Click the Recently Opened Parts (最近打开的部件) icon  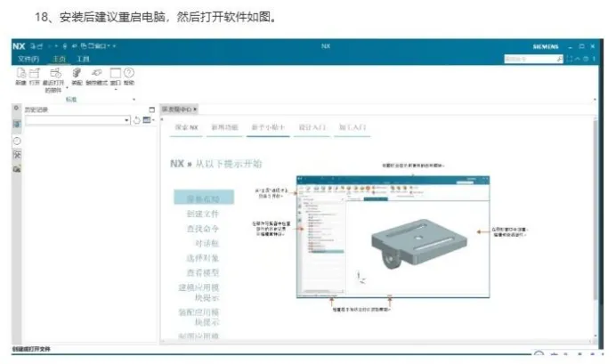(54, 73)
